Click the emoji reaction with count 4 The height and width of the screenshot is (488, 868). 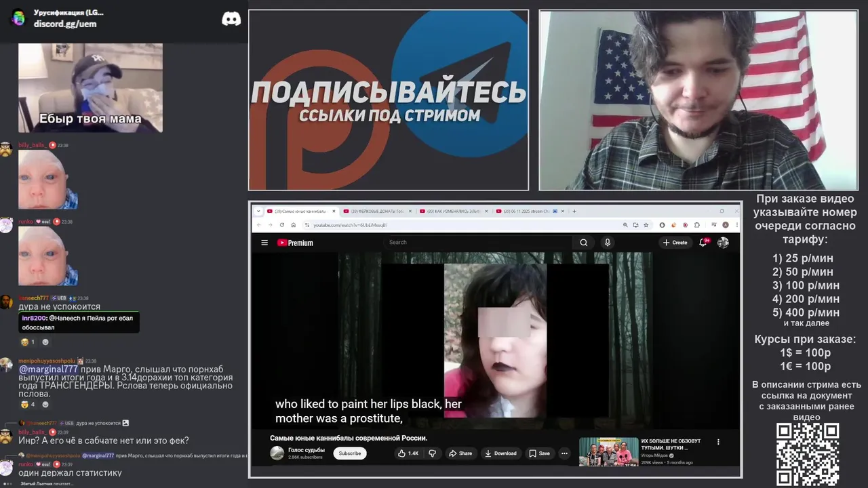pyautogui.click(x=28, y=405)
